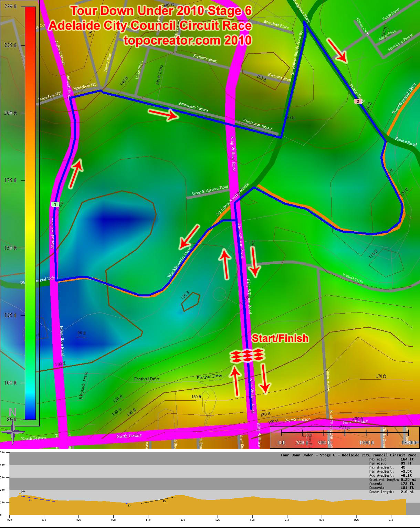Screen dimensions: 420x528
Task: Click the 'Union Street' street label
Action: [139, 70]
